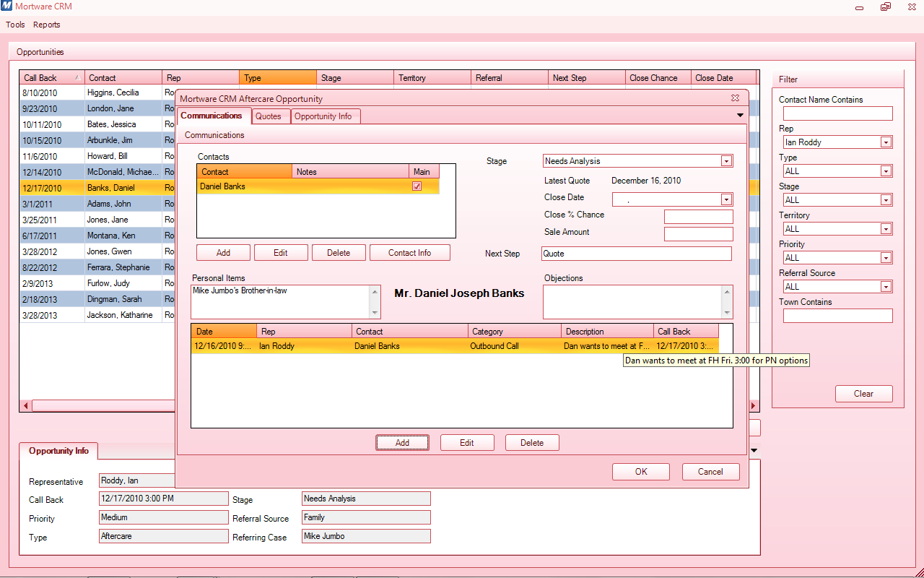The height and width of the screenshot is (578, 924).
Task: Open the Territory filter dropdown
Action: (x=886, y=229)
